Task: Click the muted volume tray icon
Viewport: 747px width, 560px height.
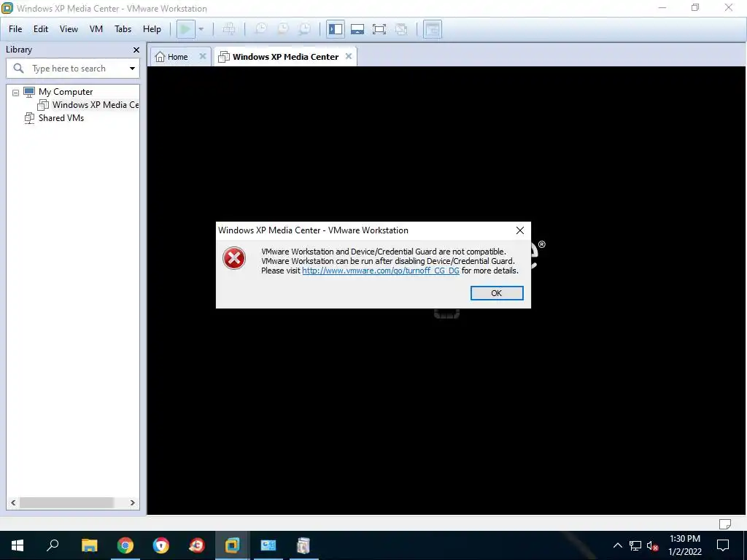Action: point(652,545)
